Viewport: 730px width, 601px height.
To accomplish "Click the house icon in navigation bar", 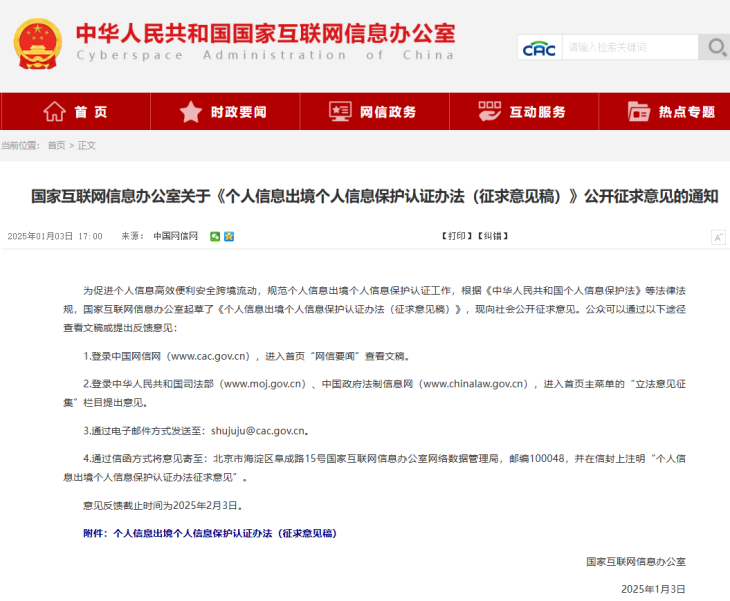I will click(x=55, y=112).
